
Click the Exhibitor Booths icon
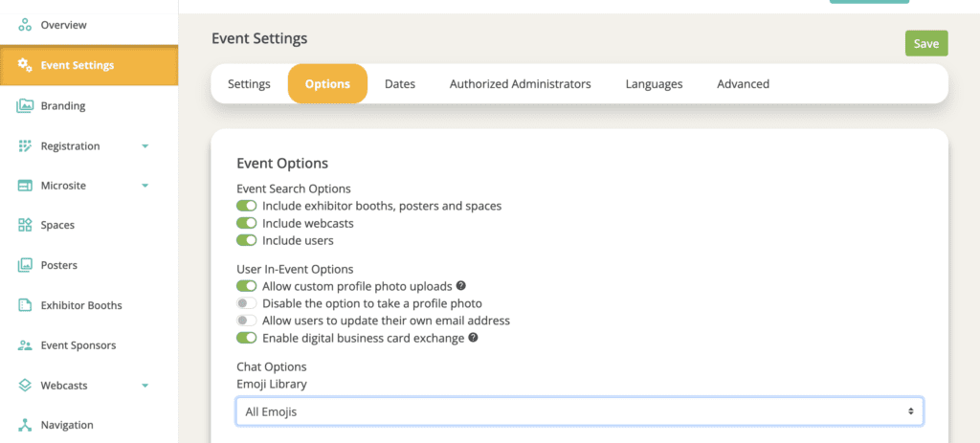(x=25, y=305)
